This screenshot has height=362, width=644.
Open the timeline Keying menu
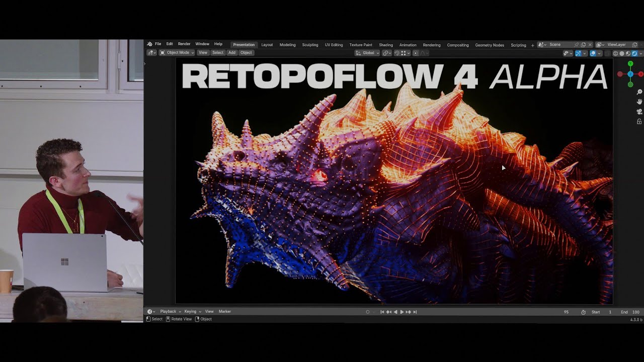pos(192,312)
